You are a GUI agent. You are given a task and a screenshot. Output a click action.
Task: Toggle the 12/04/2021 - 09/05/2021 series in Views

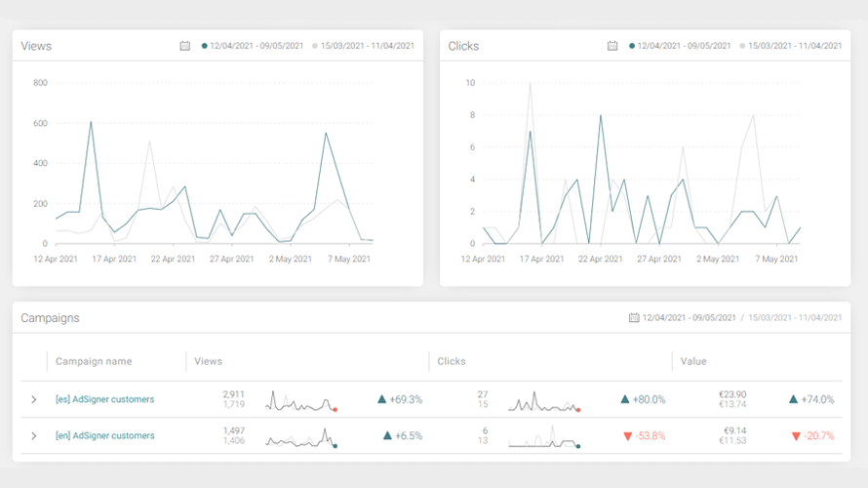[253, 46]
